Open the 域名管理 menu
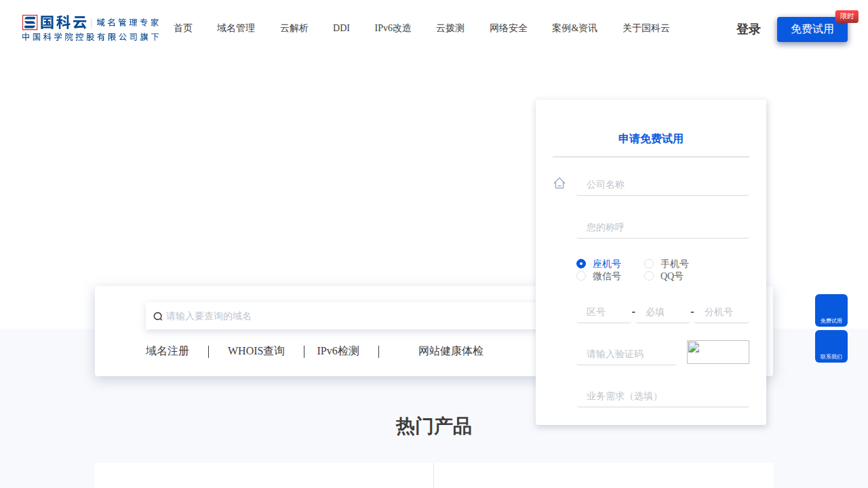 pos(236,28)
